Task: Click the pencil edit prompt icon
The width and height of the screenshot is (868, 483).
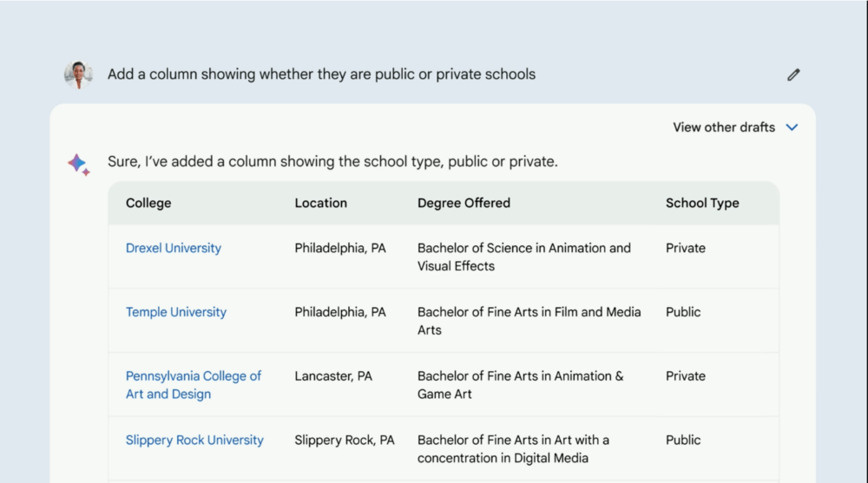Action: coord(793,75)
